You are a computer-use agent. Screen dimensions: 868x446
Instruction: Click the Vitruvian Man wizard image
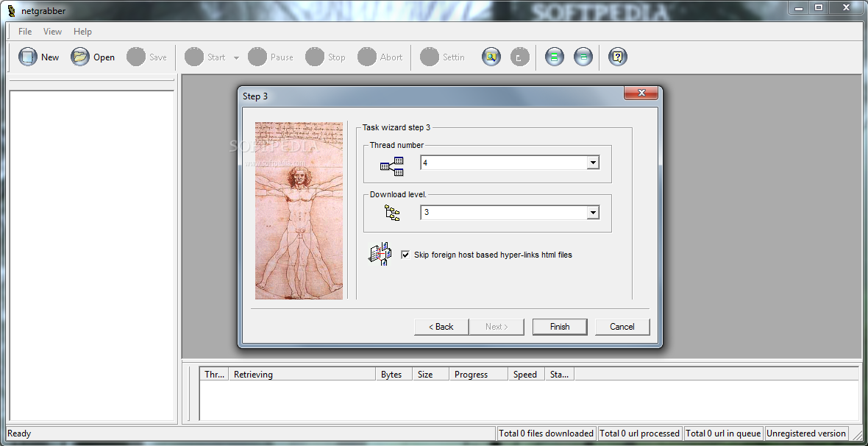tap(299, 210)
